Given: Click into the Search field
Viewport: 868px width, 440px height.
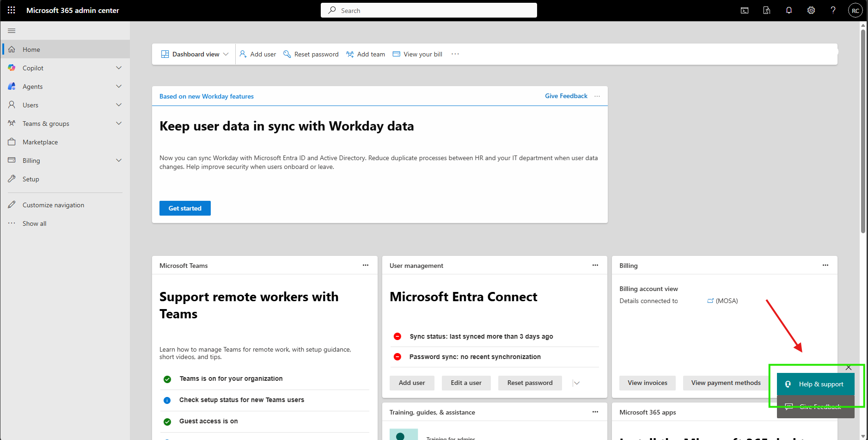Looking at the screenshot, I should pos(428,10).
